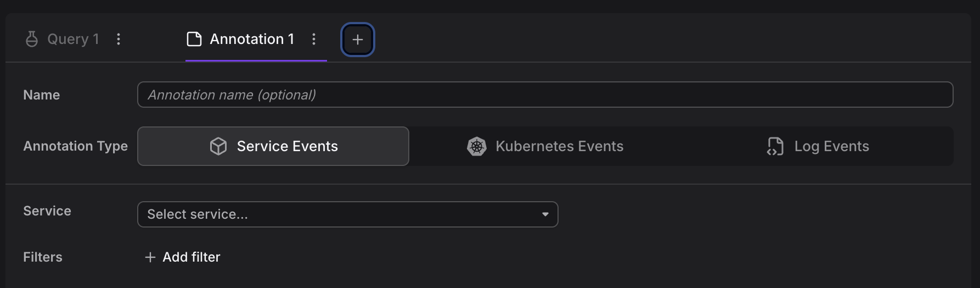The height and width of the screenshot is (288, 980).
Task: Open the Annotation 1 three-dot options menu
Action: tap(314, 39)
